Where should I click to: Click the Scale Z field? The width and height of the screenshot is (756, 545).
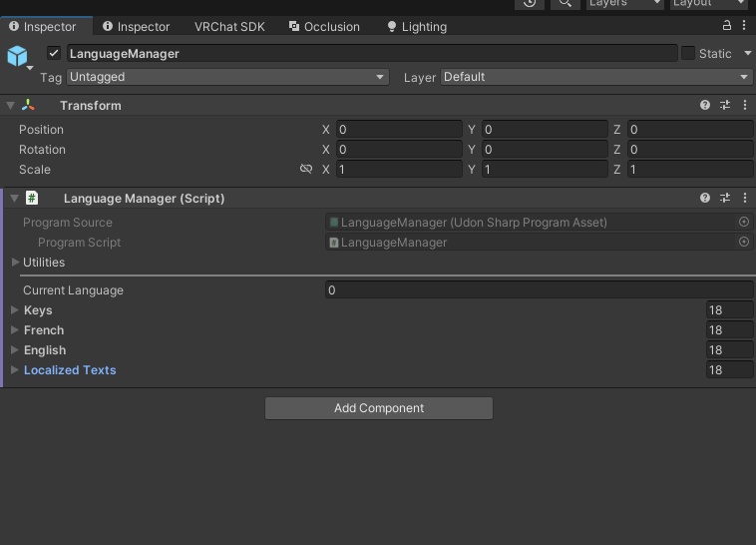690,169
